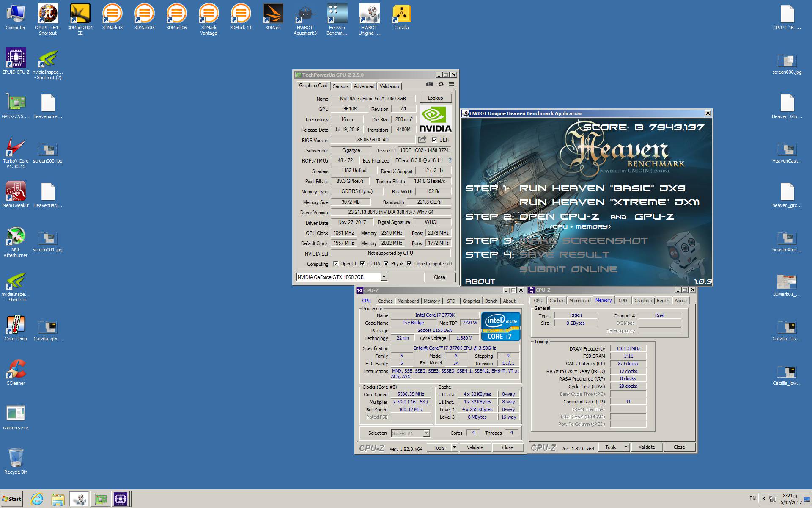Select the HWBOT Aquamark3 desktop icon
The height and width of the screenshot is (508, 812).
305,19
